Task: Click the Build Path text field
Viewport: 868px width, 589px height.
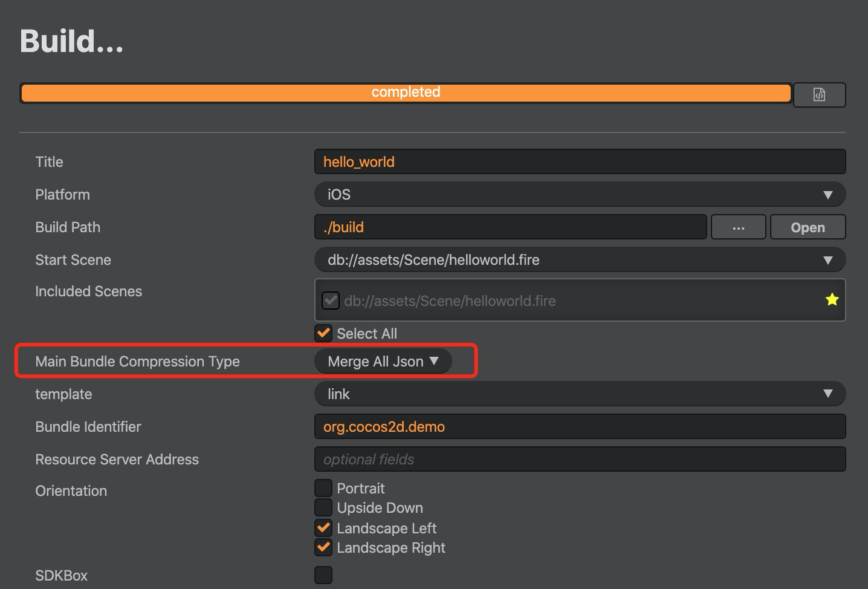Action: [510, 227]
